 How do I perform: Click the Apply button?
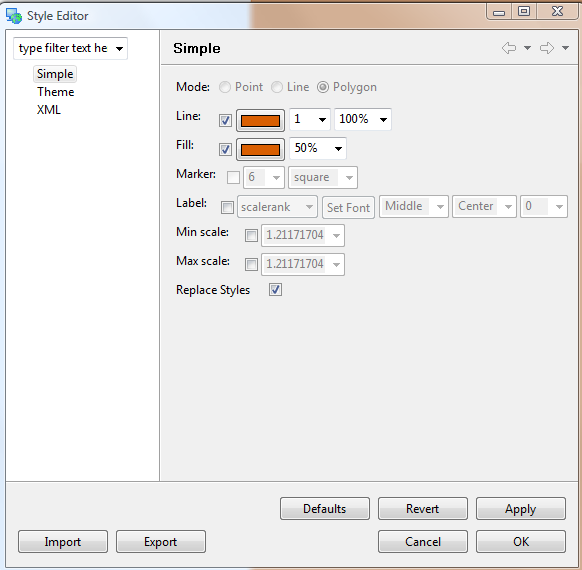pos(521,508)
